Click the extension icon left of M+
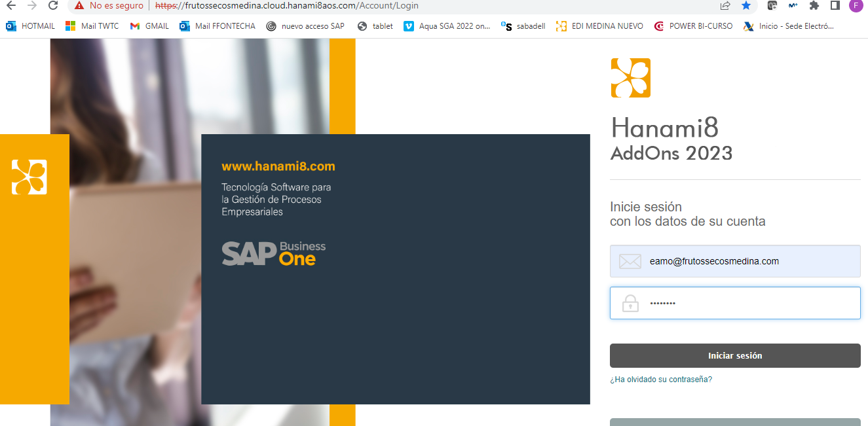 (772, 6)
